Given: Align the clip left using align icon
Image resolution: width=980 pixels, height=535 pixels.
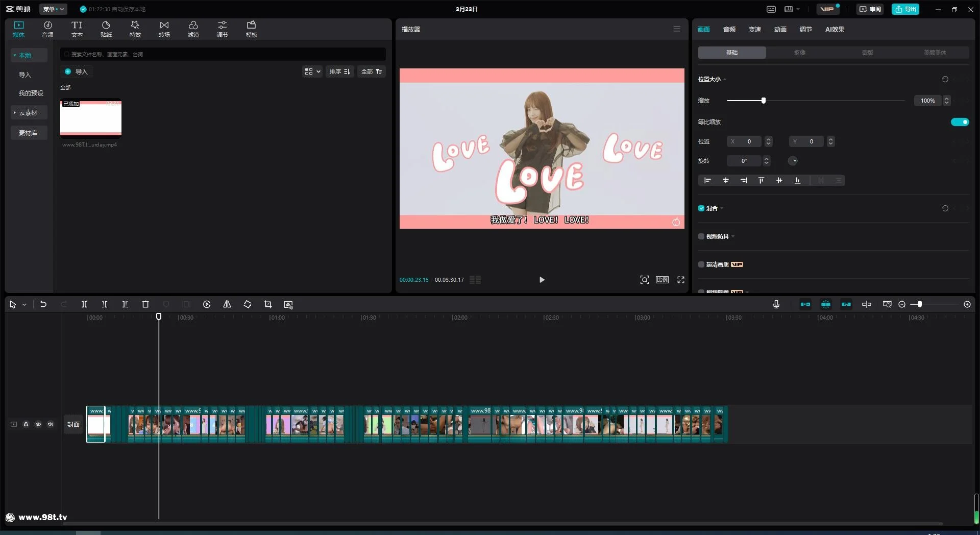Looking at the screenshot, I should tap(707, 180).
